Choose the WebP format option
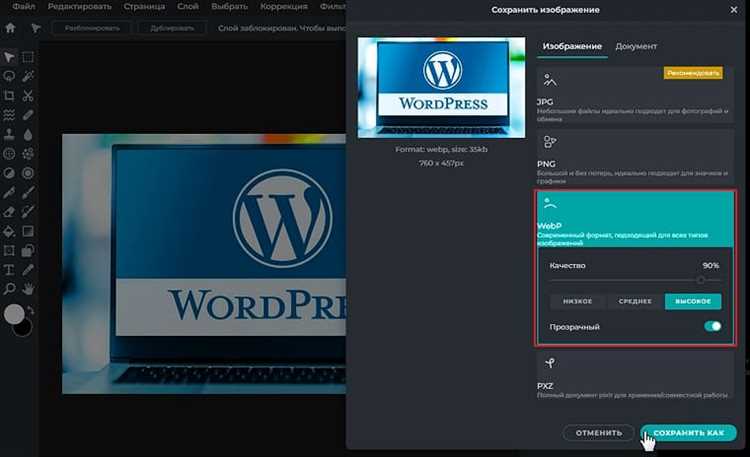Image resolution: width=750 pixels, height=457 pixels. 635,219
